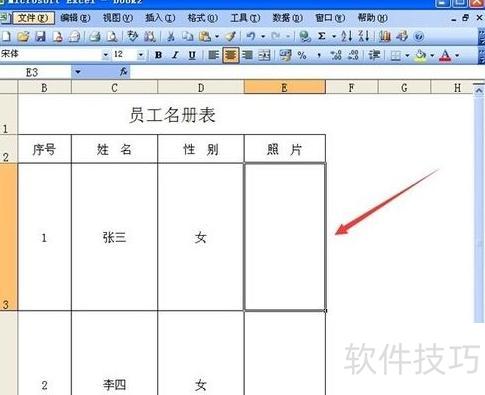Open the Drawing toolbar

(x=402, y=36)
